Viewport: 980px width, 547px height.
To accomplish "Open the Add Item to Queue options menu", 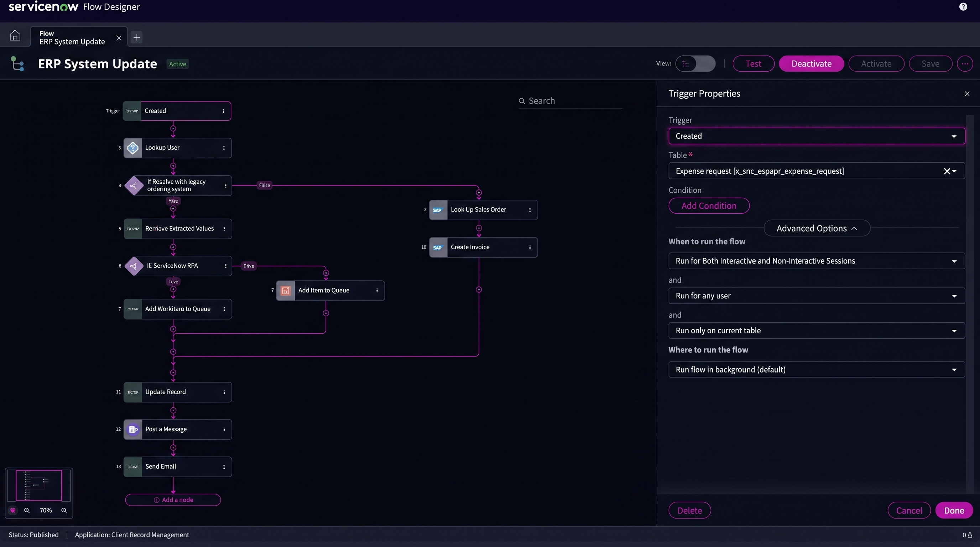I will click(377, 291).
